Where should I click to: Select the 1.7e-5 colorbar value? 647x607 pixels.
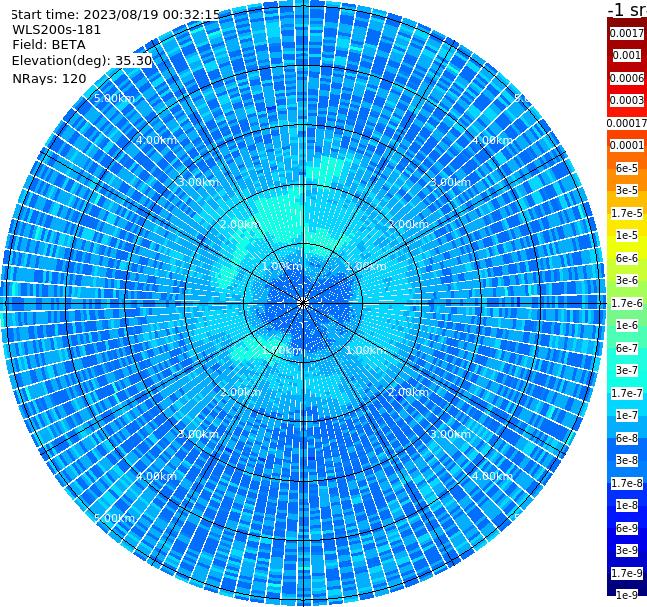tap(627, 213)
